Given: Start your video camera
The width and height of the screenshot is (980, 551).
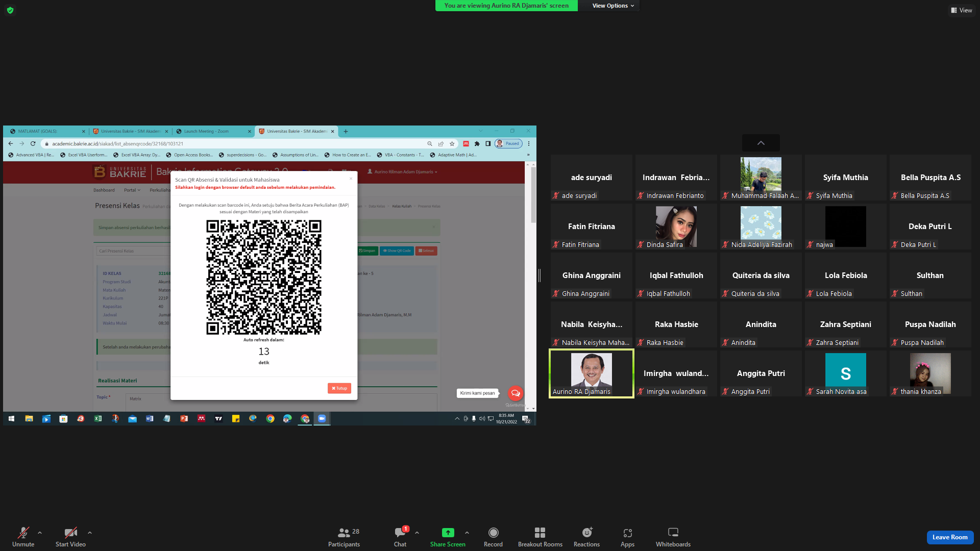Looking at the screenshot, I should point(70,537).
